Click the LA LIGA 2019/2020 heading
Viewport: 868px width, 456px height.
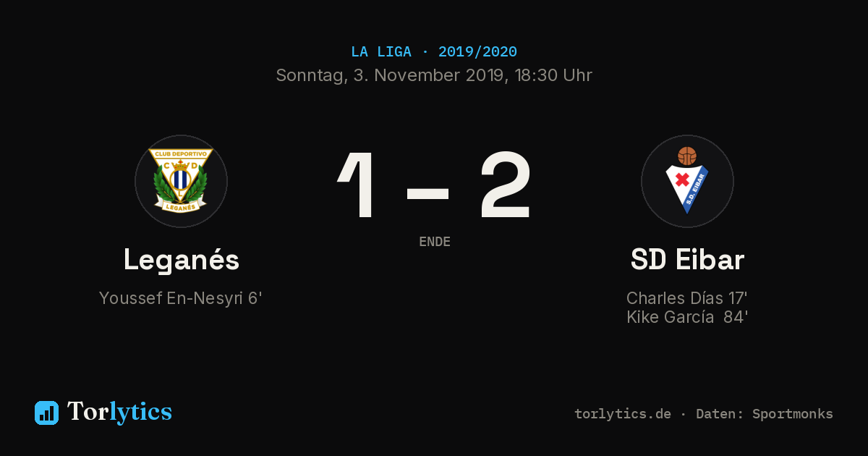[434, 52]
